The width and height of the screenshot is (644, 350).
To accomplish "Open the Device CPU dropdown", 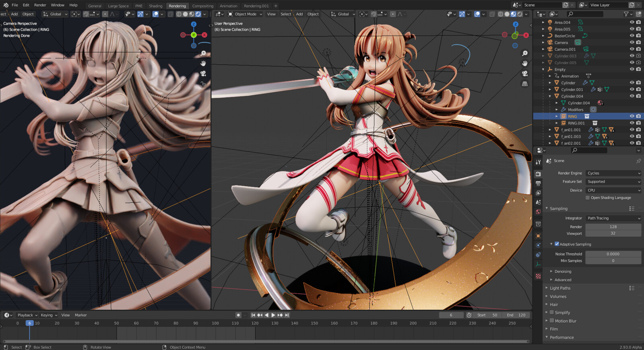I will [x=613, y=190].
